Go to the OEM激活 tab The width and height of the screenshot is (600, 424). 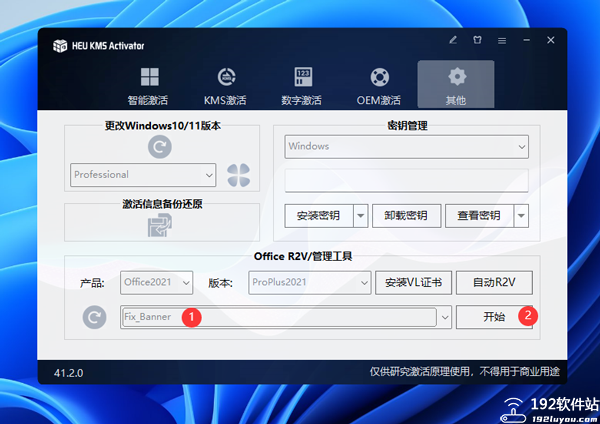pyautogui.click(x=378, y=86)
